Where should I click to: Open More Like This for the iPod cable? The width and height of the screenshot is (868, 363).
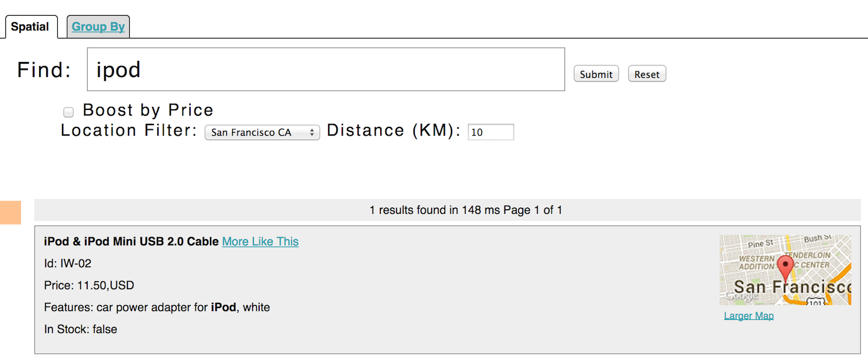[260, 241]
